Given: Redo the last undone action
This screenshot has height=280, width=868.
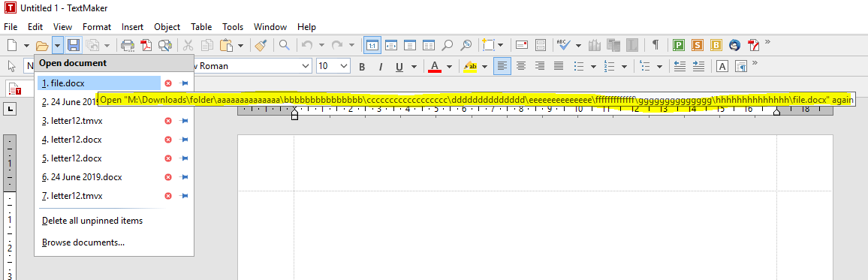Looking at the screenshot, I should [336, 45].
